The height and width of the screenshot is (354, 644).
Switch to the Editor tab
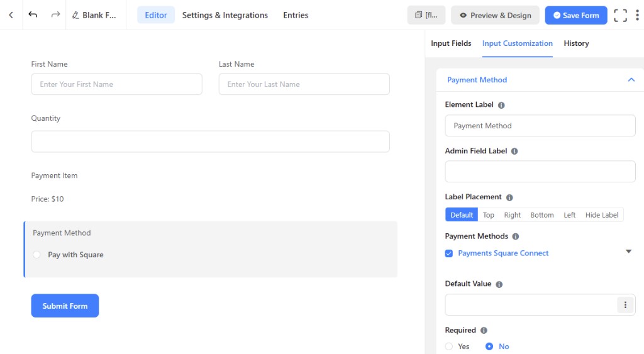coord(156,15)
